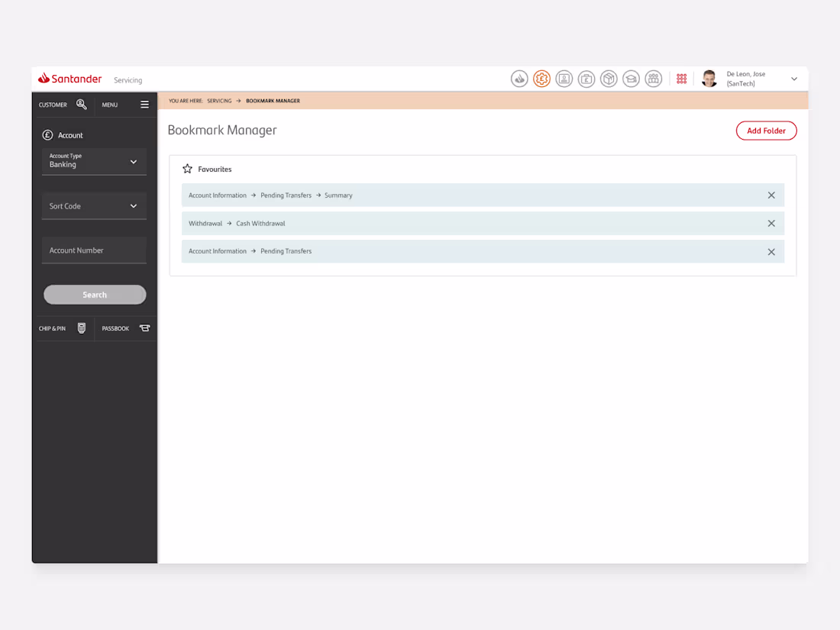
Task: Click the audience group icon
Action: [653, 78]
